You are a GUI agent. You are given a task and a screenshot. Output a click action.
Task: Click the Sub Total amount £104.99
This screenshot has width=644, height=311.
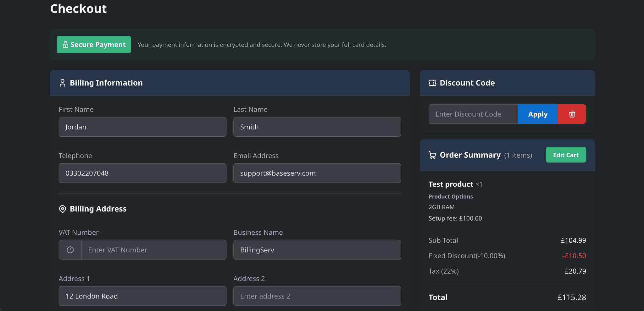coord(573,240)
